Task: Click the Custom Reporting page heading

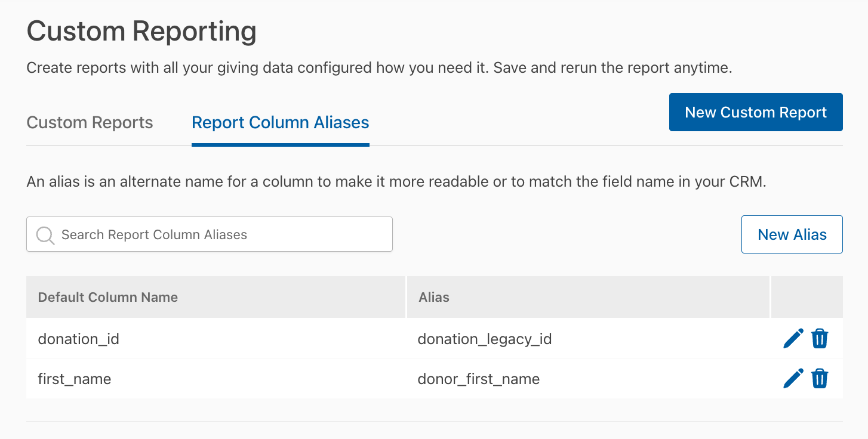Action: [x=141, y=31]
